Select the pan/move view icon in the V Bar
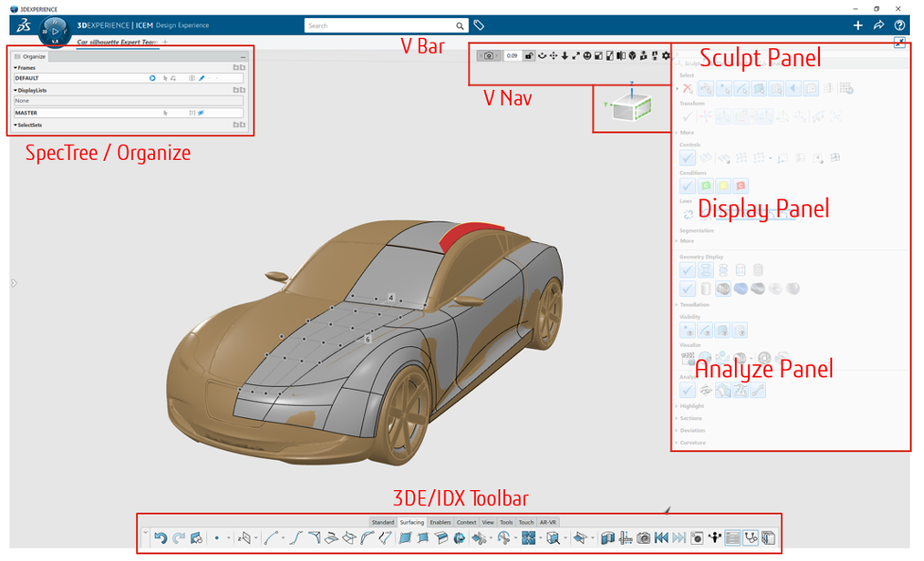Viewport: 924px width, 561px height. (x=552, y=55)
